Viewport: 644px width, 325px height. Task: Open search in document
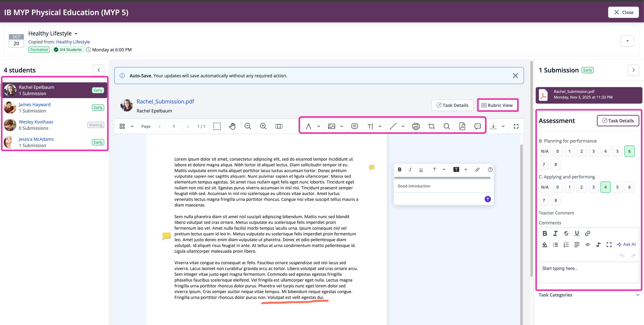point(447,126)
